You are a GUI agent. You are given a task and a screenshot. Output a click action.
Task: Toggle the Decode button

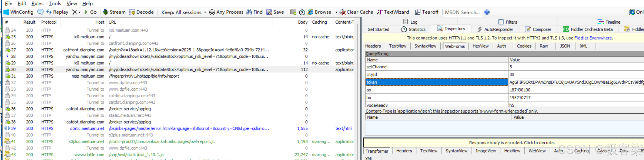(x=141, y=12)
